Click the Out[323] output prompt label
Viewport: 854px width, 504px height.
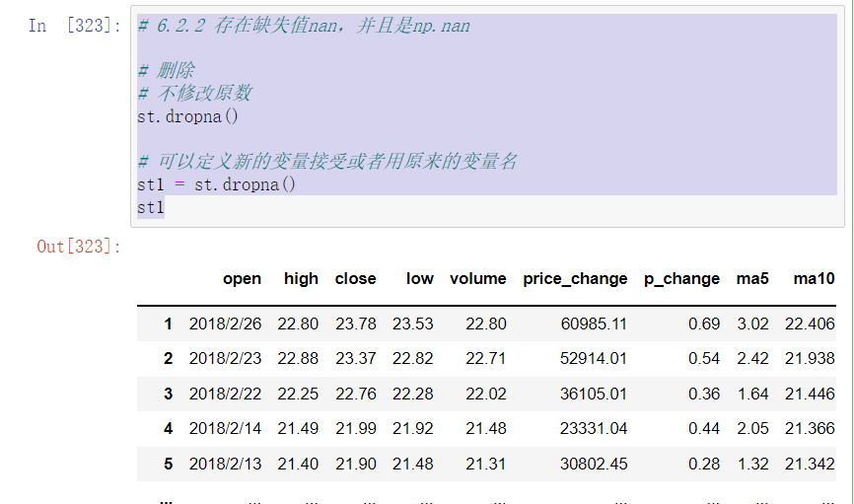[79, 247]
